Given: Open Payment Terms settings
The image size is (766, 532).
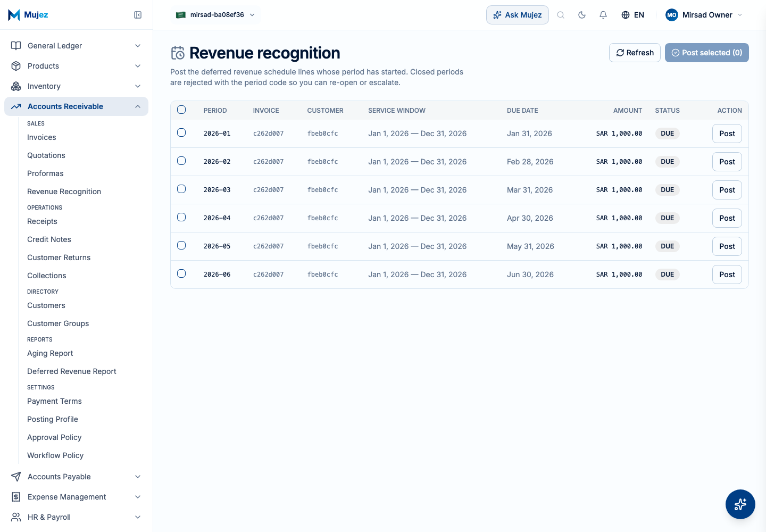Looking at the screenshot, I should click(x=54, y=401).
